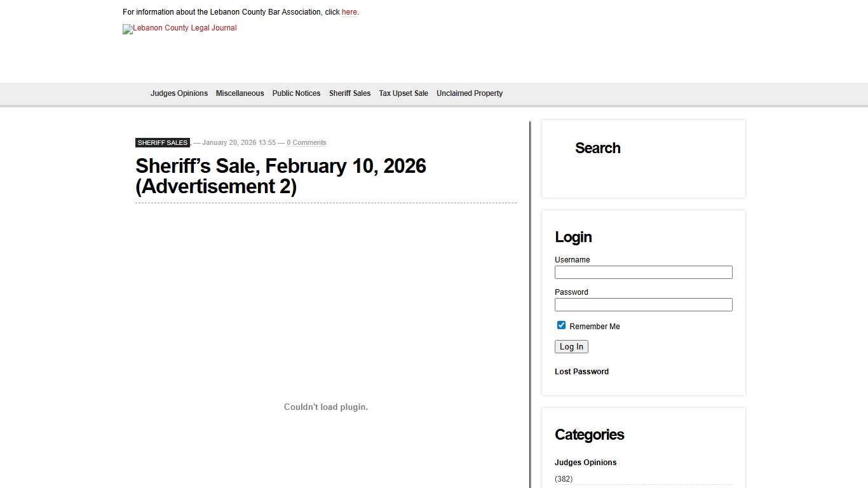Open the Judges Opinions menu item
868x488 pixels.
(x=179, y=93)
